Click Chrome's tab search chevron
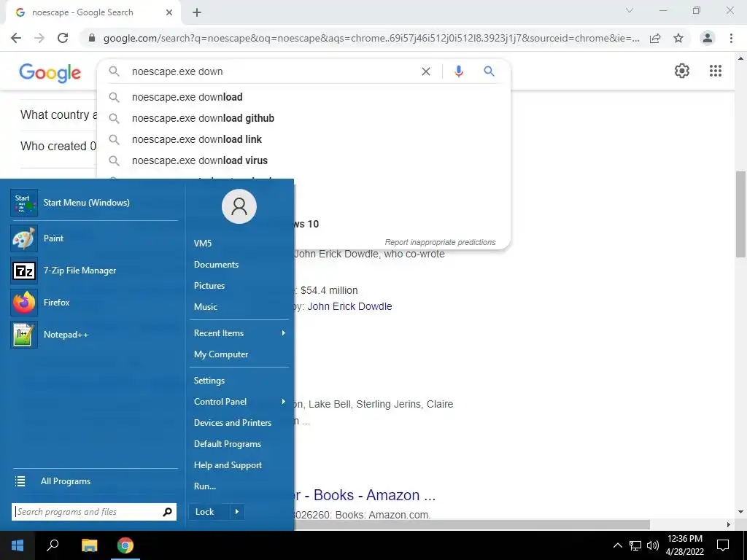Screen dimensions: 747x560 click(630, 10)
